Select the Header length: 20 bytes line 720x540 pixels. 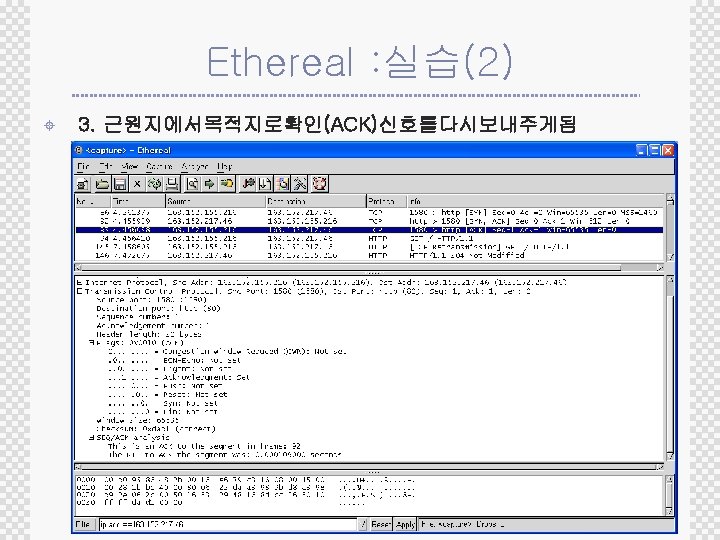click(x=149, y=334)
